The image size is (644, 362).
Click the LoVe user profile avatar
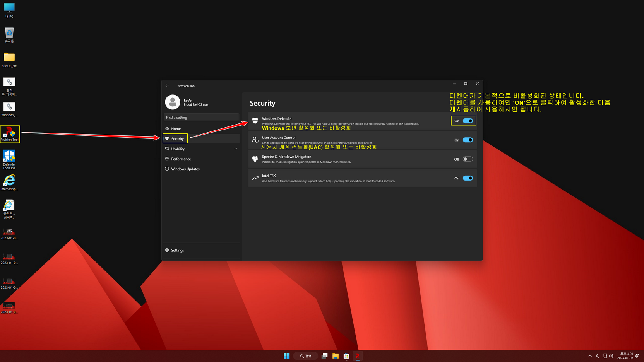[173, 102]
